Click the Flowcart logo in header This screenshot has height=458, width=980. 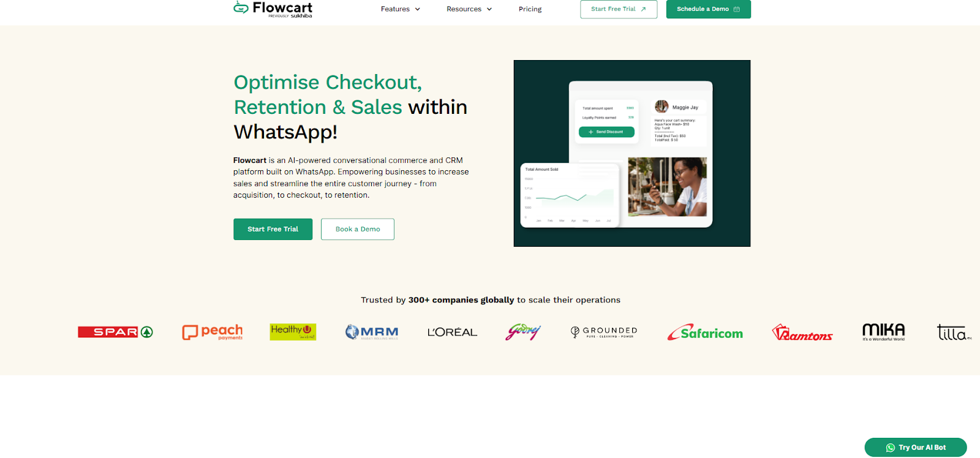coord(273,9)
